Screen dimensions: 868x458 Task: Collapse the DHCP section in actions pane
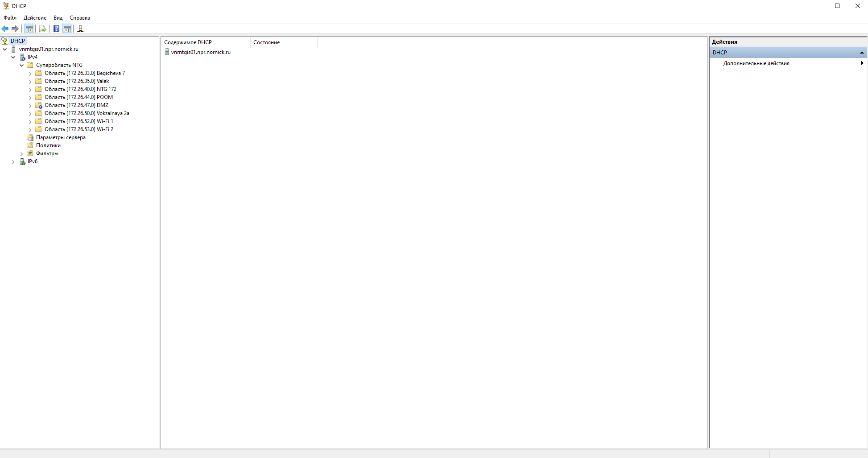tap(862, 53)
